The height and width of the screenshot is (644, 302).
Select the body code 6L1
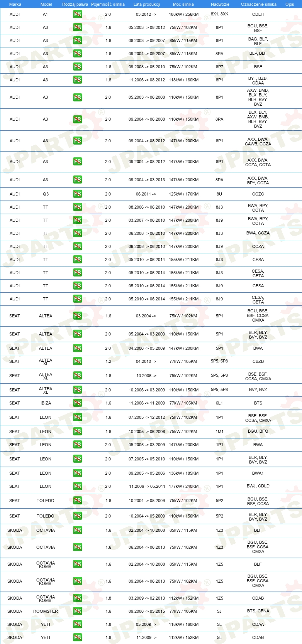[x=219, y=403]
